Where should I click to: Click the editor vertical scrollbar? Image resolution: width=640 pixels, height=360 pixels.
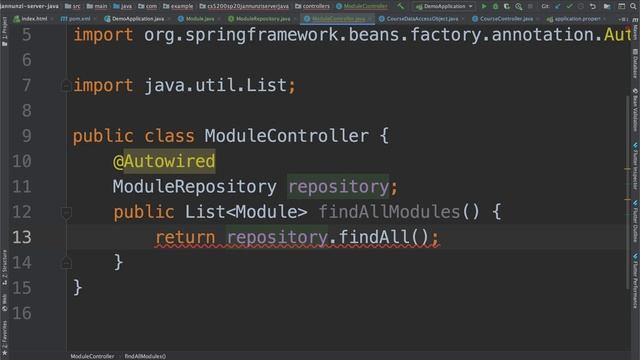point(628,192)
